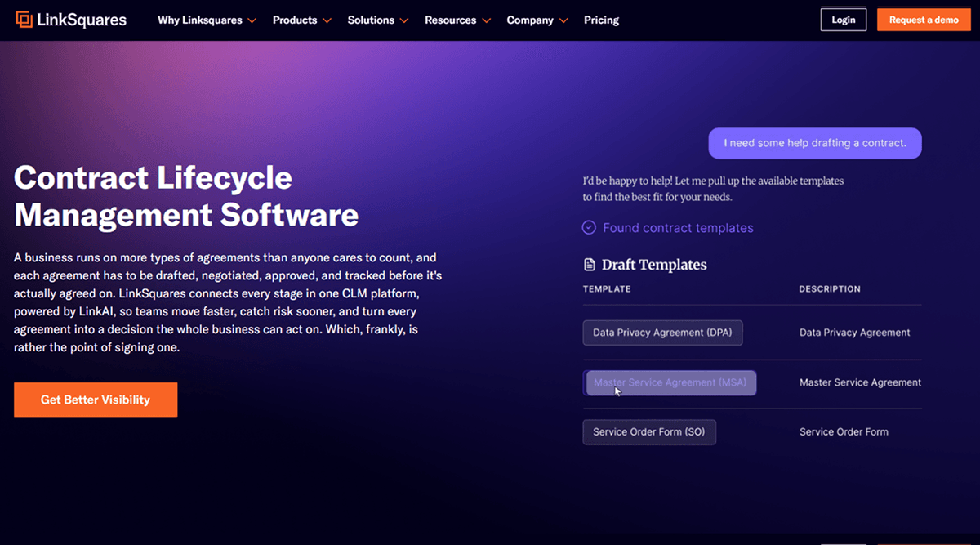Click Contract Lifecycle Management Software heading
This screenshot has width=980, height=545.
point(186,196)
